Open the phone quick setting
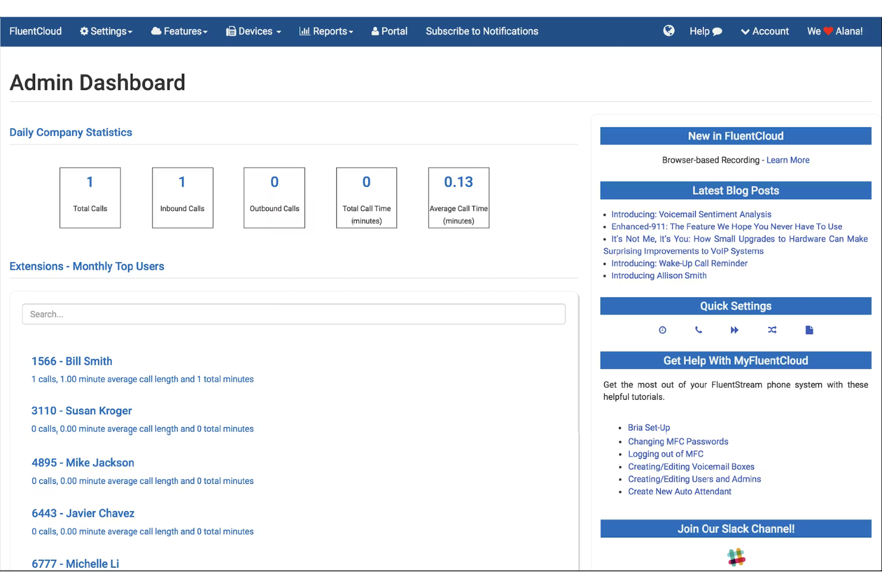Screen dimensions: 882x588 698,330
